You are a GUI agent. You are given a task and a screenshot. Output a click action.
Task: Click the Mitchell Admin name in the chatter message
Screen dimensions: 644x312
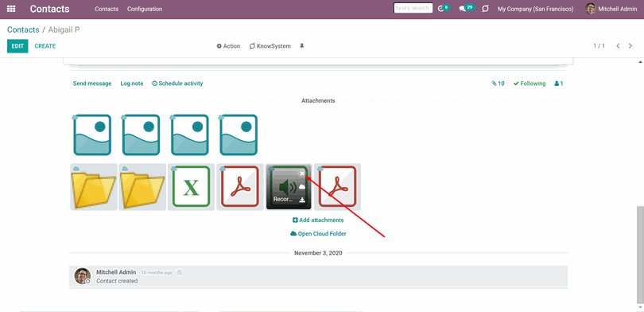click(x=116, y=272)
